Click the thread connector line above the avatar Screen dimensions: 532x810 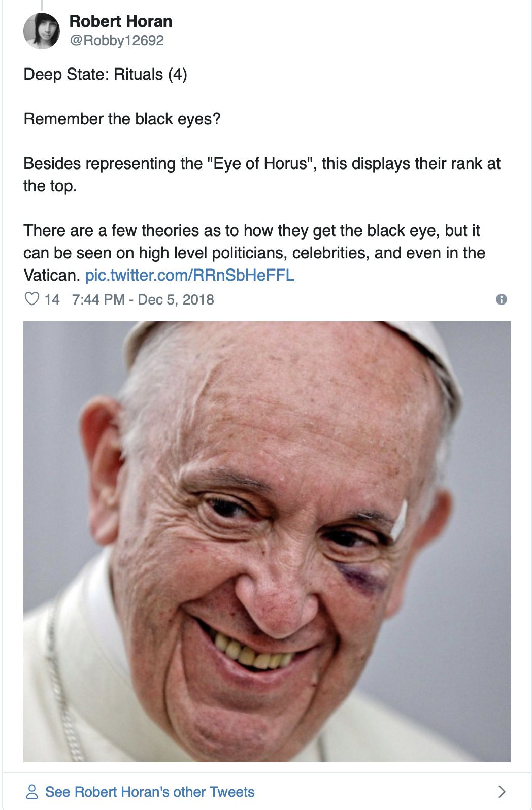pyautogui.click(x=41, y=5)
